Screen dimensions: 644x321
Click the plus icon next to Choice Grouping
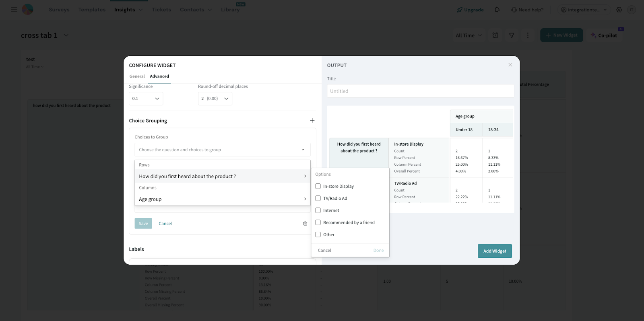[x=312, y=121]
